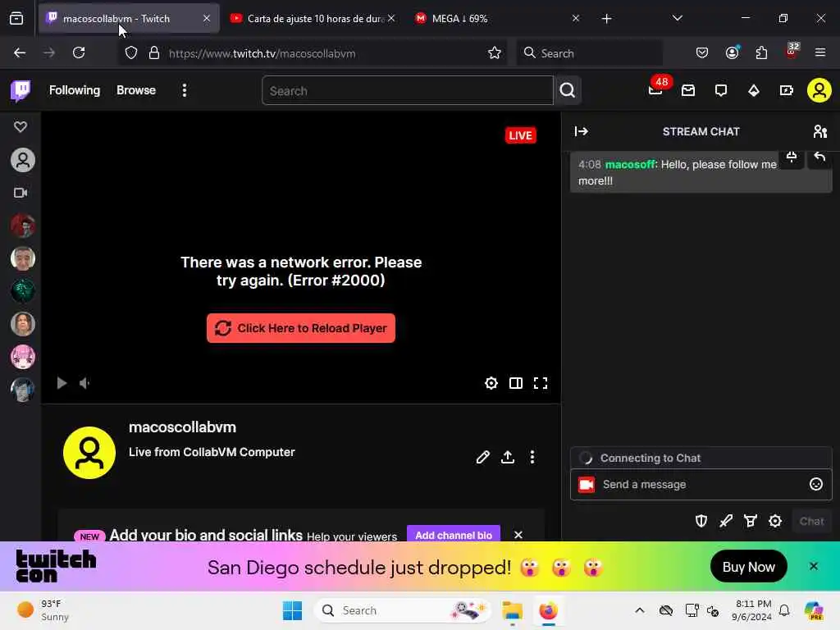This screenshot has width=840, height=630.
Task: Open the Save to Pocket icon
Action: point(702,52)
